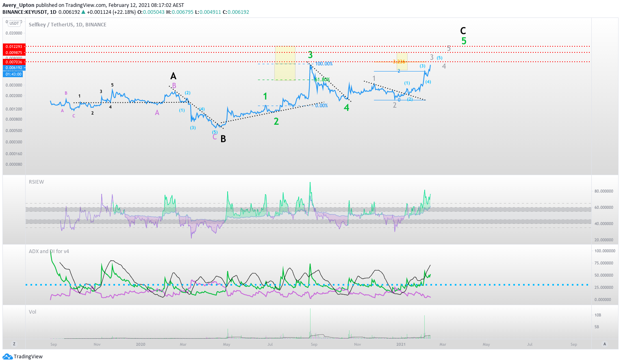Select the small yellow target box near 3.236

click(x=402, y=61)
